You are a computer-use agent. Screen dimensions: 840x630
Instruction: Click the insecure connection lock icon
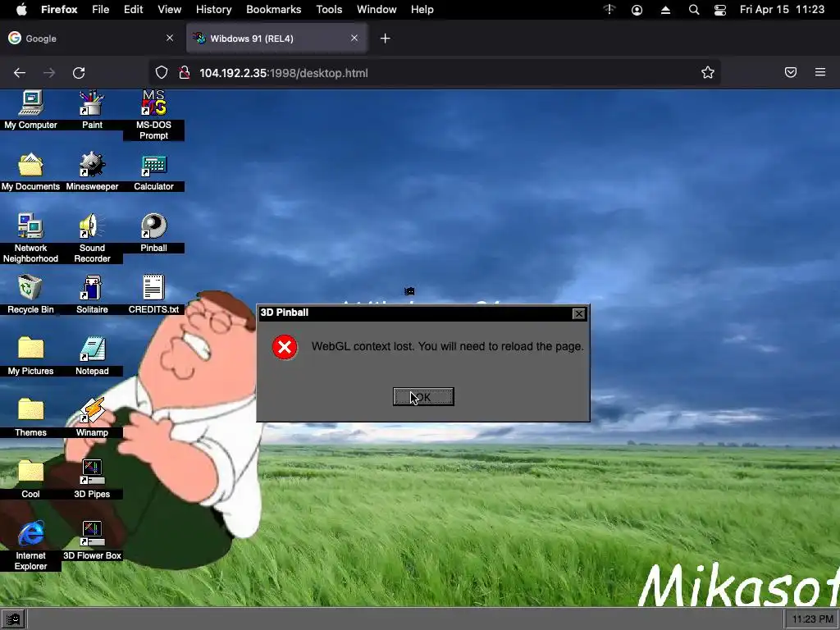(184, 72)
